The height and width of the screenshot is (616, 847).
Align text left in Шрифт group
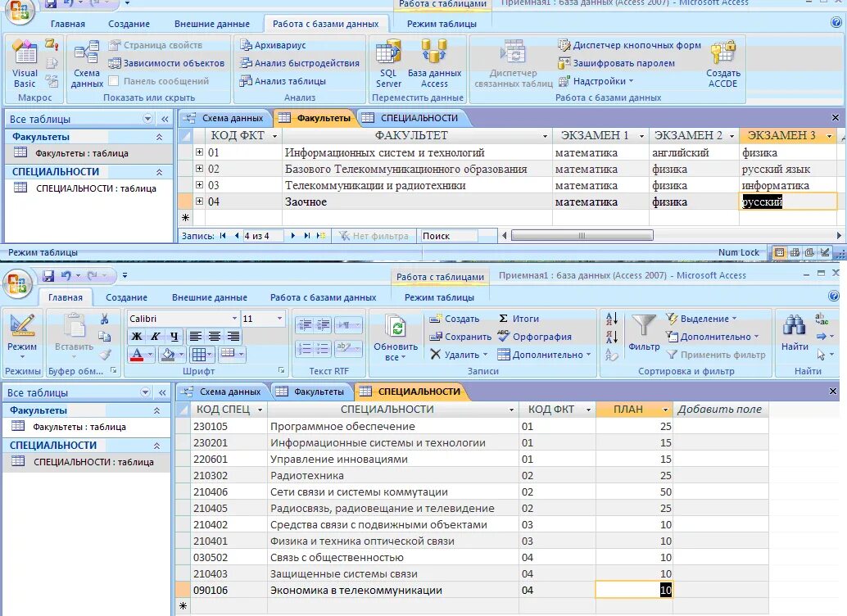tap(196, 336)
